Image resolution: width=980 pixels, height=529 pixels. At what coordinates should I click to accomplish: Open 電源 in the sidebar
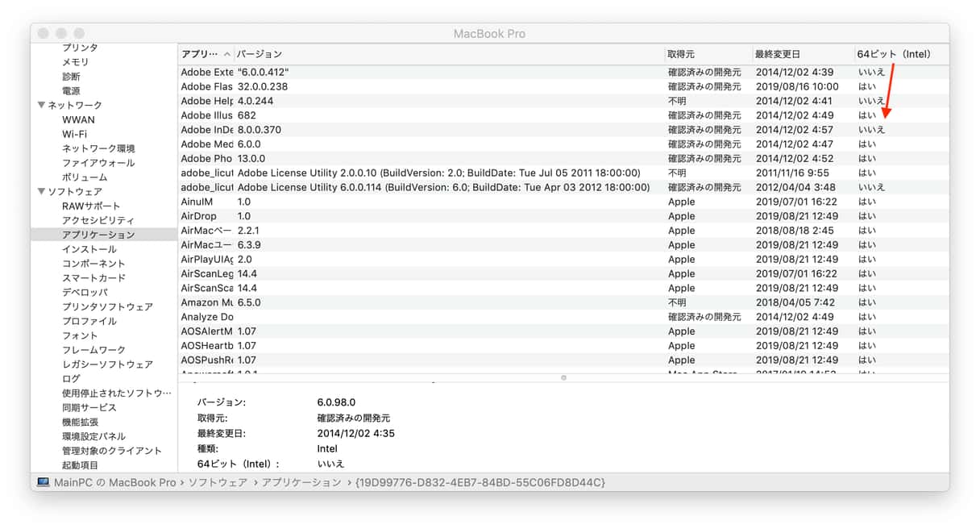coord(71,91)
